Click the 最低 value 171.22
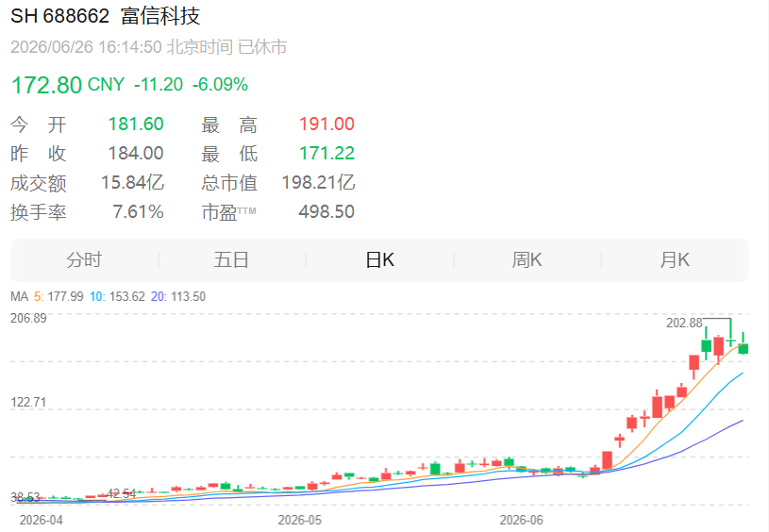769x532 pixels. [326, 154]
